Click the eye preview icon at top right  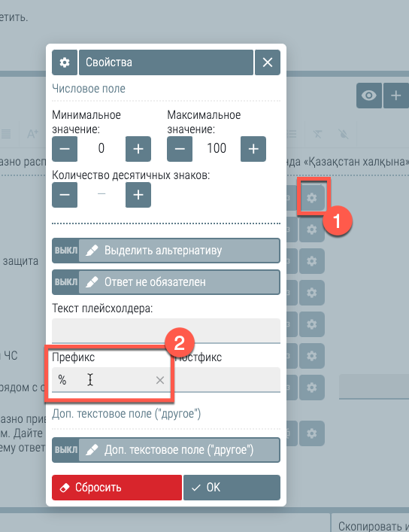369,96
